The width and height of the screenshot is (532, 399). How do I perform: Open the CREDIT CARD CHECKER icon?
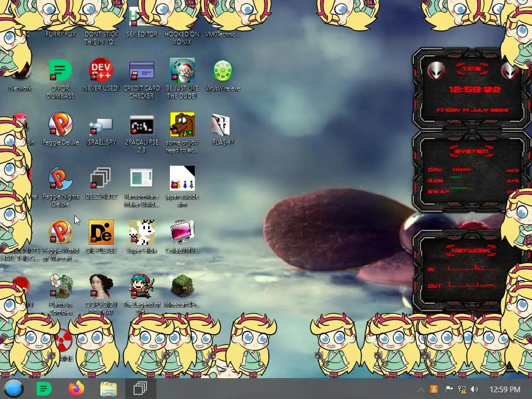141,71
